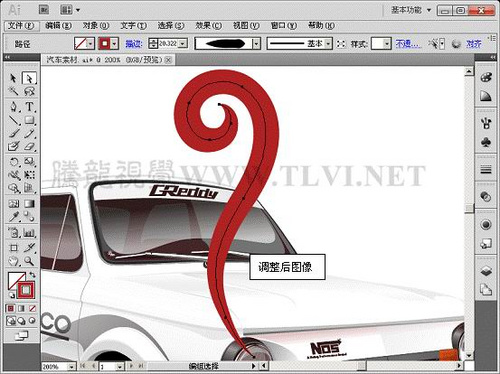The height and width of the screenshot is (374, 500).
Task: Select the Direct Selection tool
Action: [29, 78]
